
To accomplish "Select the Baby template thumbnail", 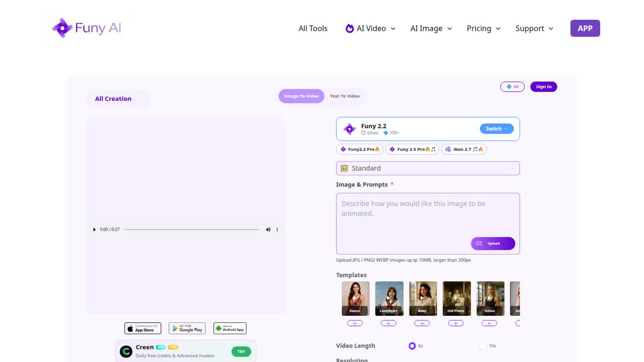I will [x=423, y=298].
